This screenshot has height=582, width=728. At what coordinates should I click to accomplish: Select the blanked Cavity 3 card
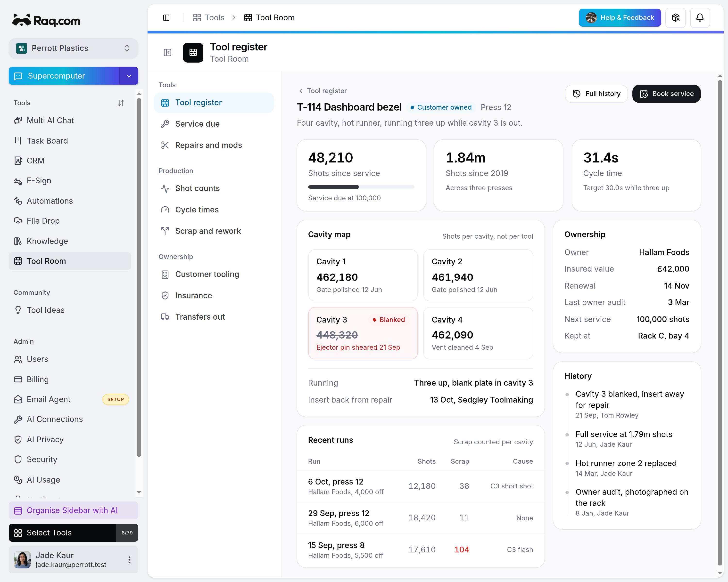pyautogui.click(x=363, y=333)
